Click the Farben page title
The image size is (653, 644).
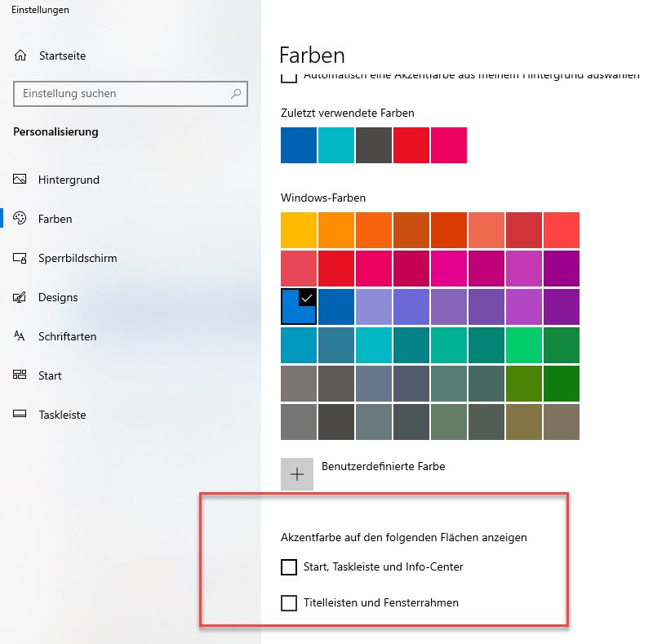313,56
